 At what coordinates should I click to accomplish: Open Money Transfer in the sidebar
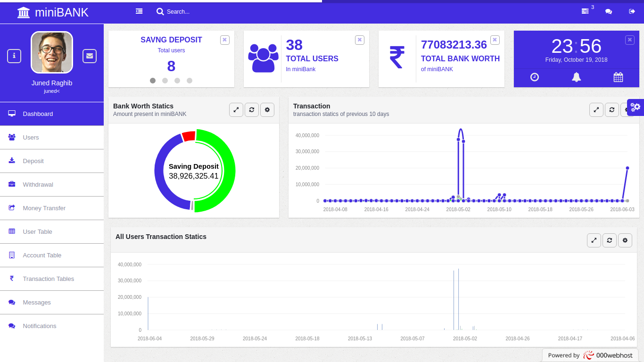[52, 208]
